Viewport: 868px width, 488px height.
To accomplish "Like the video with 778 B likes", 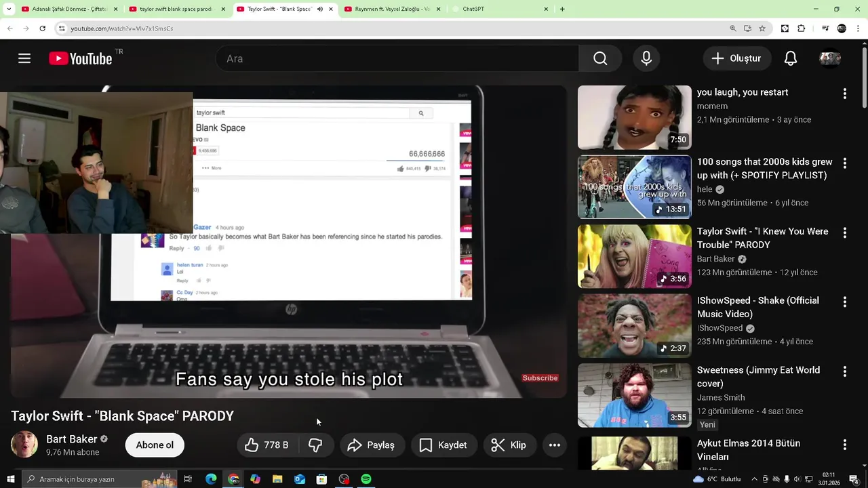I will click(x=267, y=445).
